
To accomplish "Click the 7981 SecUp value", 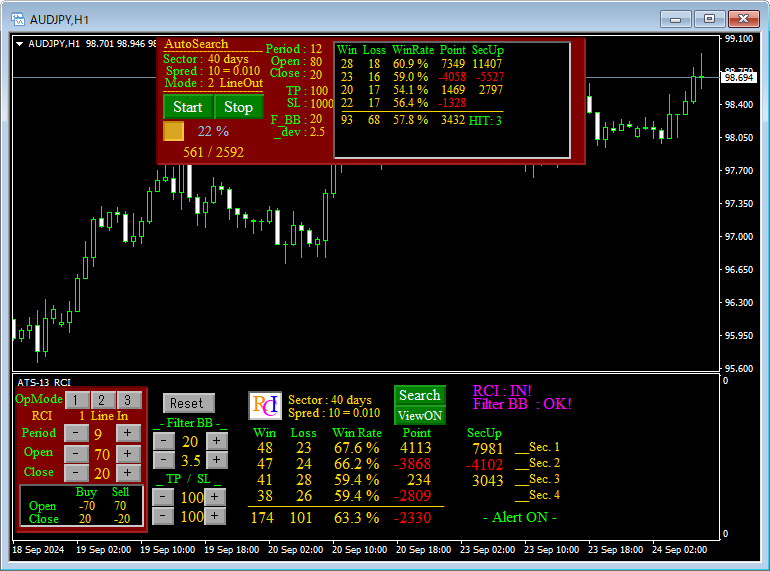I will [488, 449].
